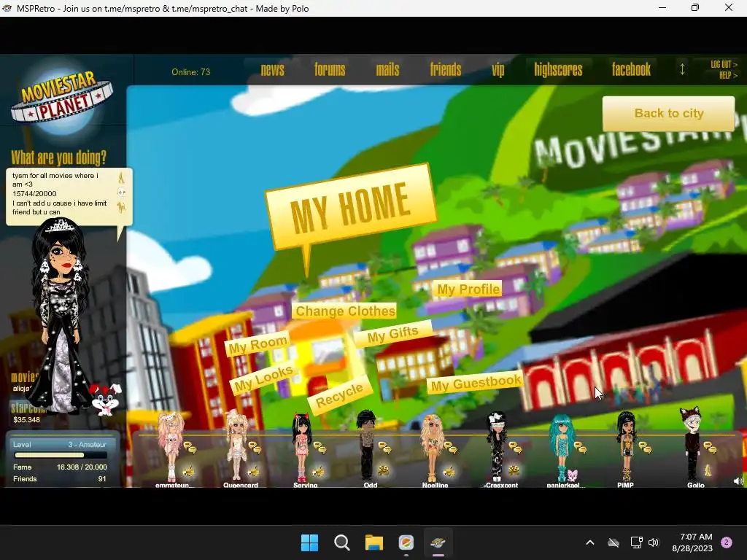Open chat bubble icon next to Serving
The width and height of the screenshot is (747, 560).
click(320, 448)
